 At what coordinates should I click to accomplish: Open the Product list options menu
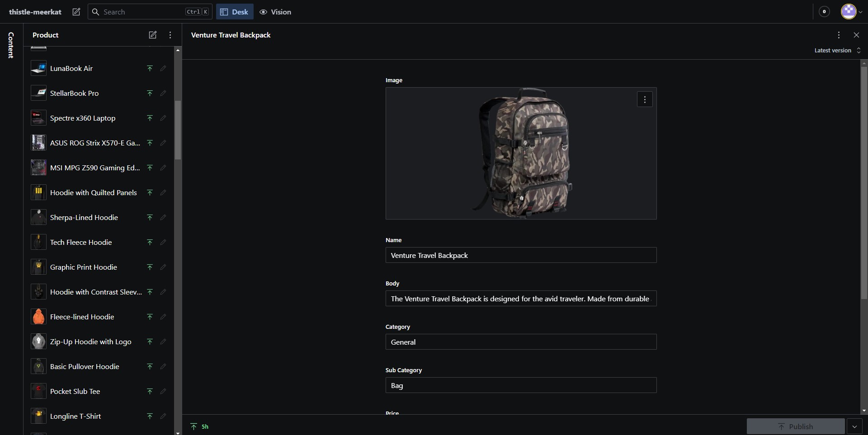pyautogui.click(x=170, y=35)
